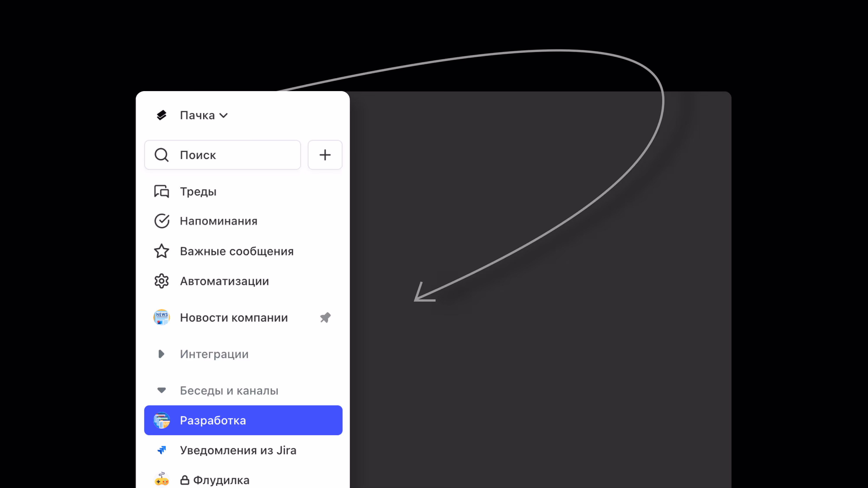Click the gear icon beside Автоматизации
Image resolution: width=868 pixels, height=488 pixels.
(161, 281)
